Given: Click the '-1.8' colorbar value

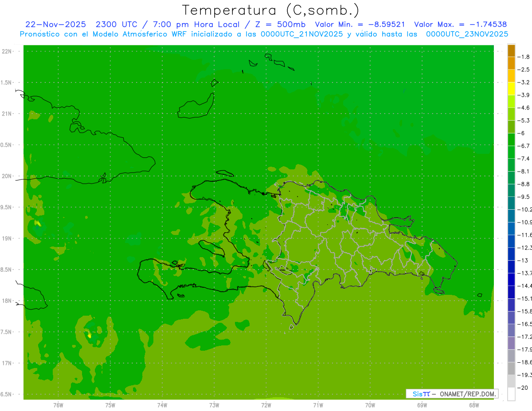Looking at the screenshot, I should tap(524, 57).
